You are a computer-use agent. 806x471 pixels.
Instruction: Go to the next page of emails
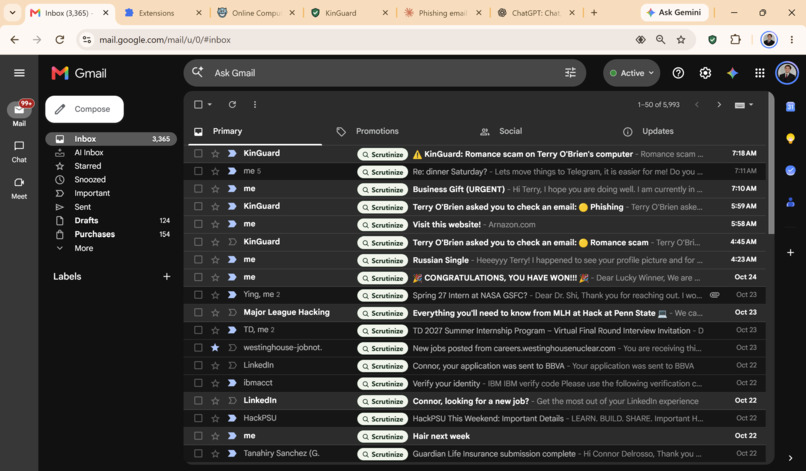click(x=719, y=104)
